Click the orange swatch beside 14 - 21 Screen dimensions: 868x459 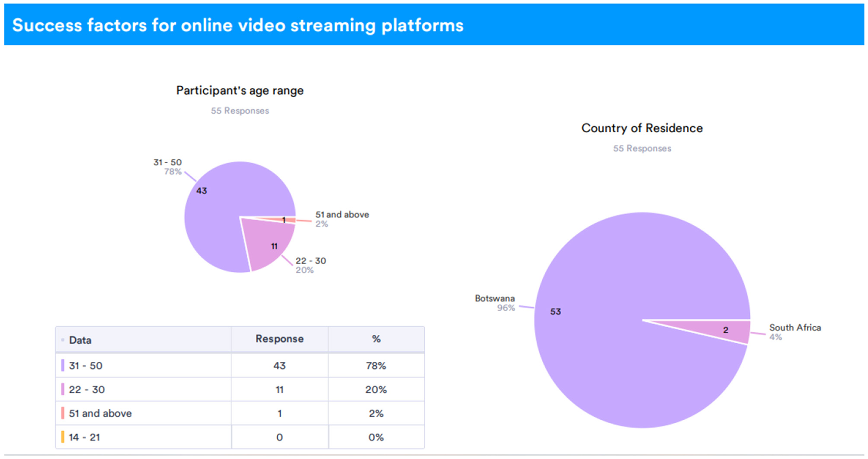coord(63,437)
